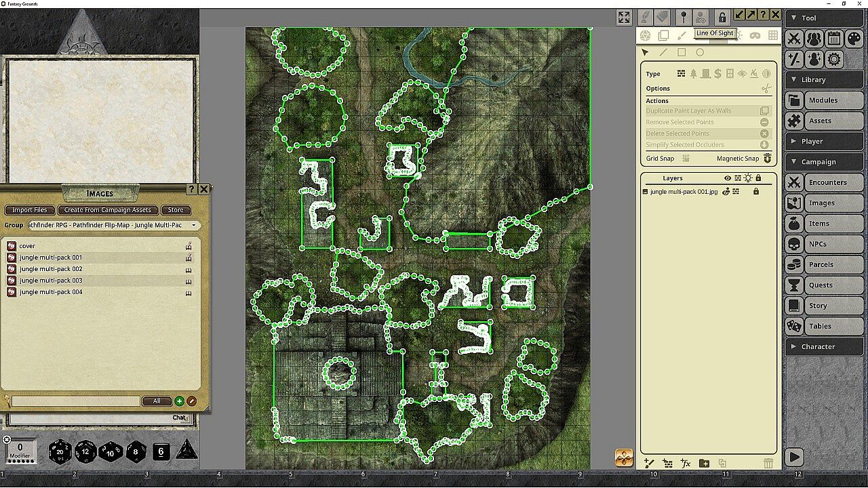
Task: Click the full-screen expand arrows icon
Action: pyautogui.click(x=625, y=18)
